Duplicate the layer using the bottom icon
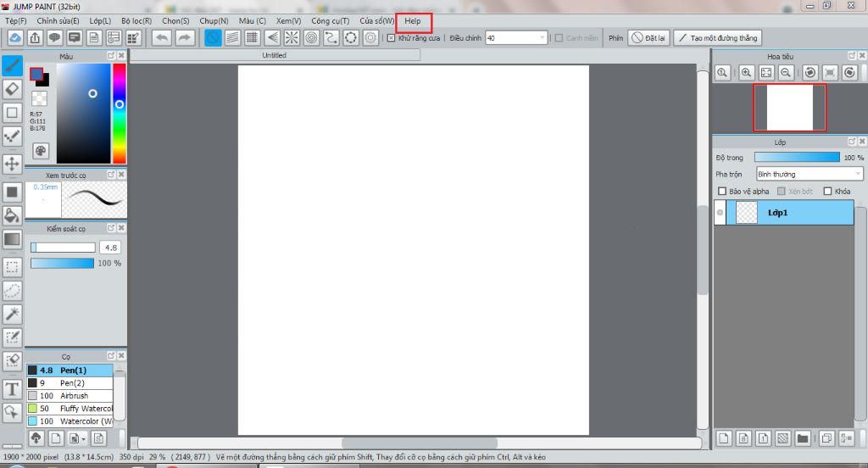 pyautogui.click(x=826, y=438)
